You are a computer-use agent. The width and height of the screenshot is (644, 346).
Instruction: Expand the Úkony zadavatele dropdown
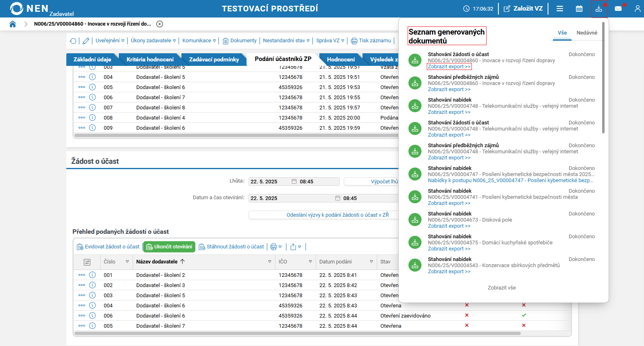coord(153,41)
